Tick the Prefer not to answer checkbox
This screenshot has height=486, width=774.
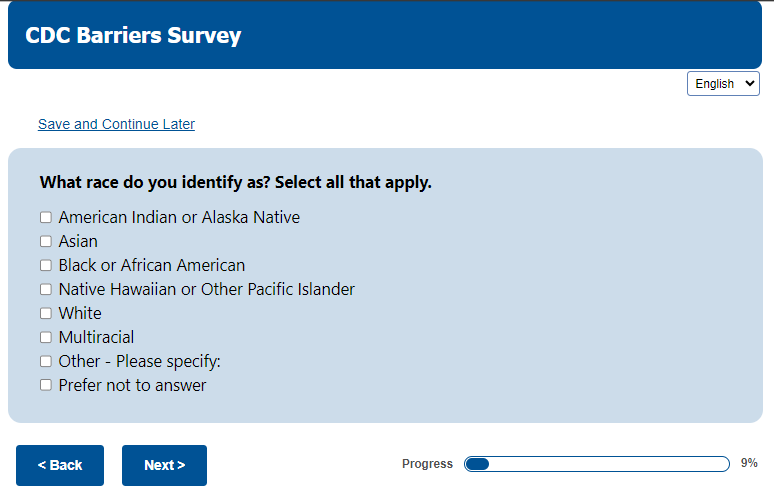click(x=46, y=385)
